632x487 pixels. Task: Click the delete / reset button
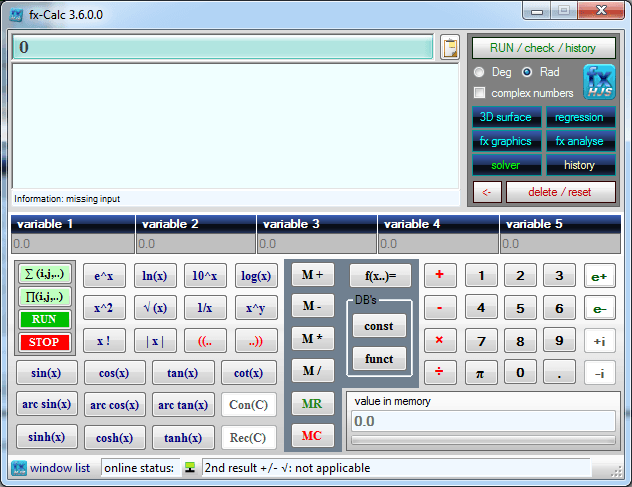[561, 192]
